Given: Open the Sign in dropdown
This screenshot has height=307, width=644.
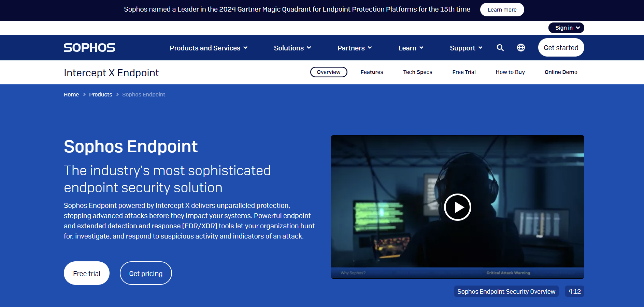Looking at the screenshot, I should [566, 28].
